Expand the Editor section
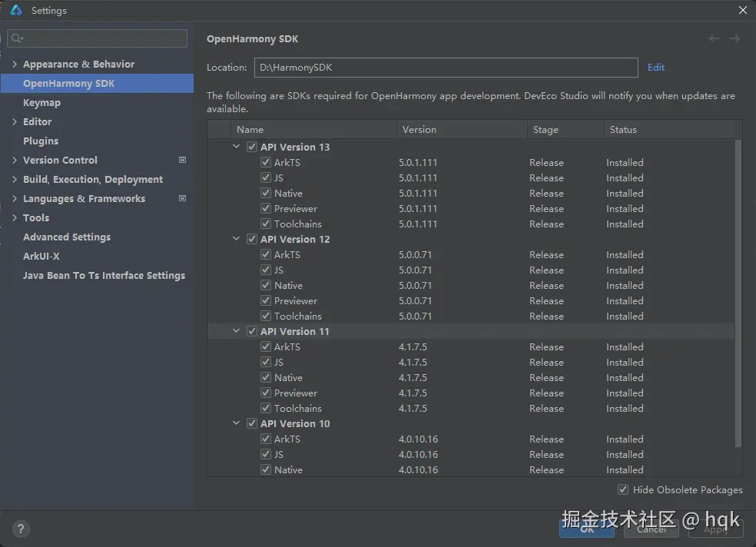The height and width of the screenshot is (547, 756). click(15, 121)
